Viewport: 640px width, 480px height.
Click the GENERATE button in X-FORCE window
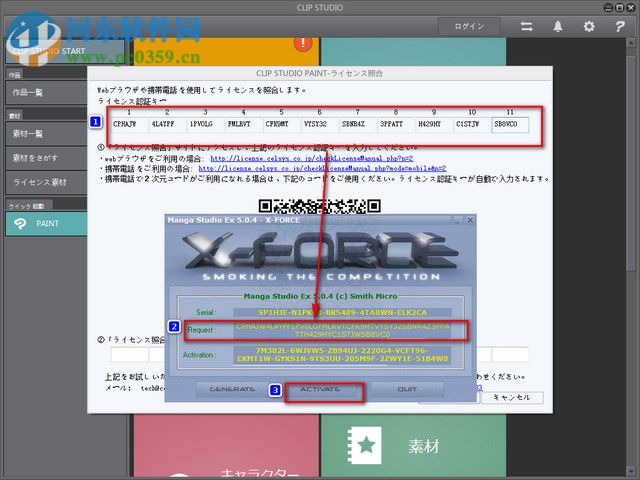pos(232,389)
